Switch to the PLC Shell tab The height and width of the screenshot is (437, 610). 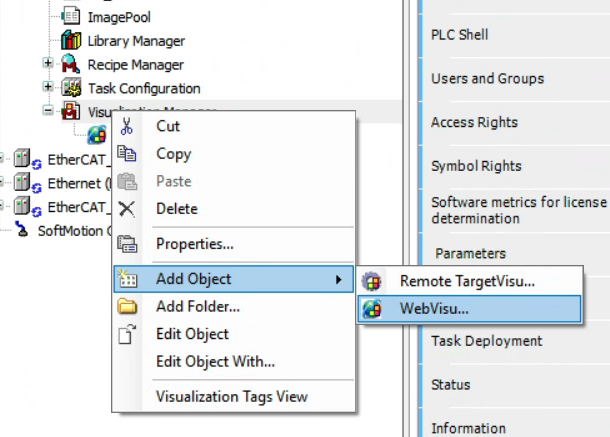[x=460, y=35]
